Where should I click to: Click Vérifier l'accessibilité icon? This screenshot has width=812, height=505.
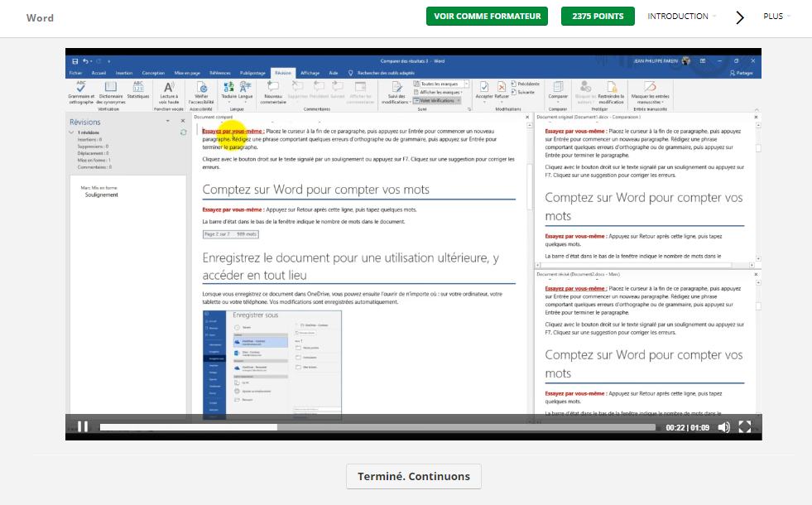click(x=201, y=92)
